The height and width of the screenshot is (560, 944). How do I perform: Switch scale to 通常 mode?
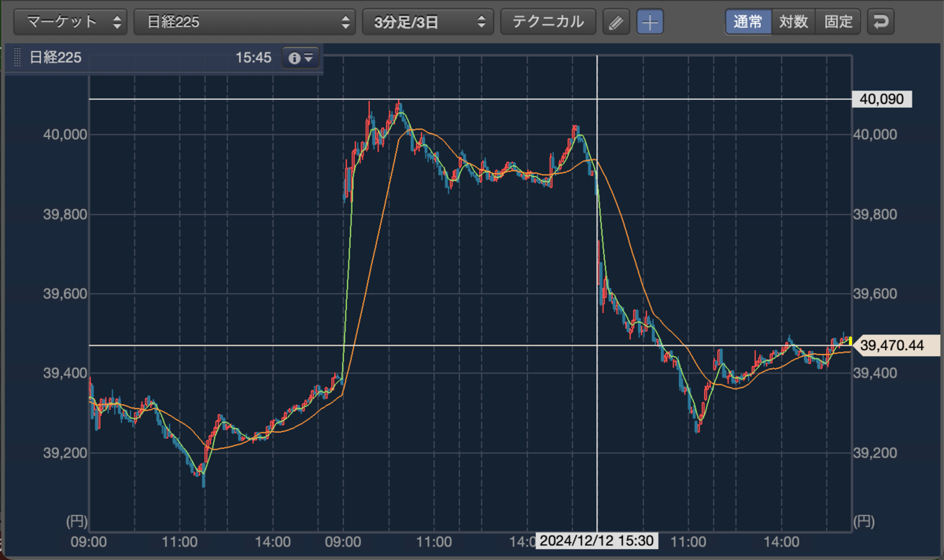(x=748, y=22)
